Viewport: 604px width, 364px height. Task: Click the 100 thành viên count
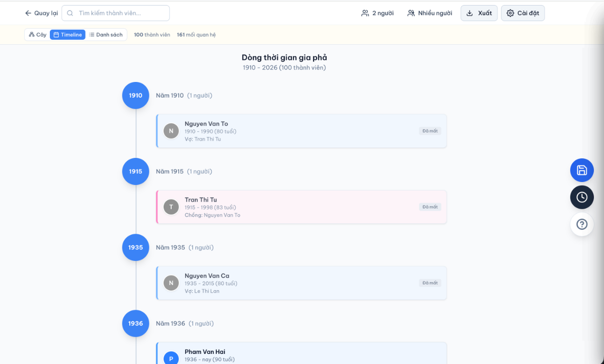coord(152,35)
